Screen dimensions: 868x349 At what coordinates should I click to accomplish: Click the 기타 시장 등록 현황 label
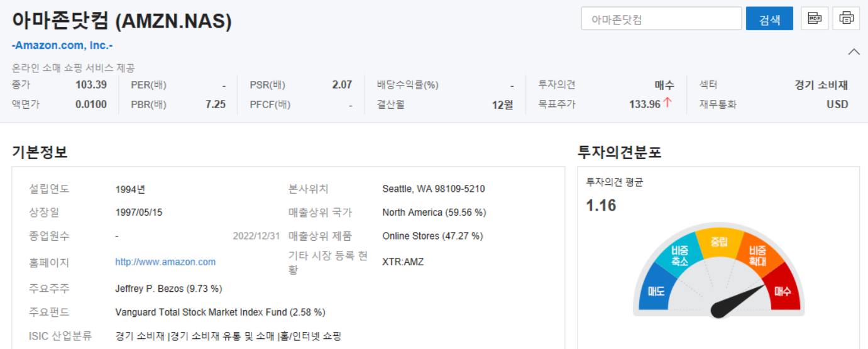point(328,262)
